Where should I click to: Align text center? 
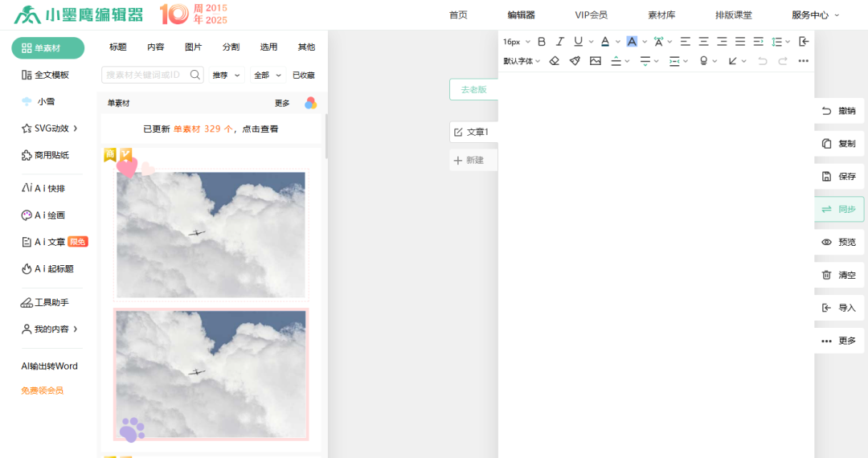click(x=703, y=42)
